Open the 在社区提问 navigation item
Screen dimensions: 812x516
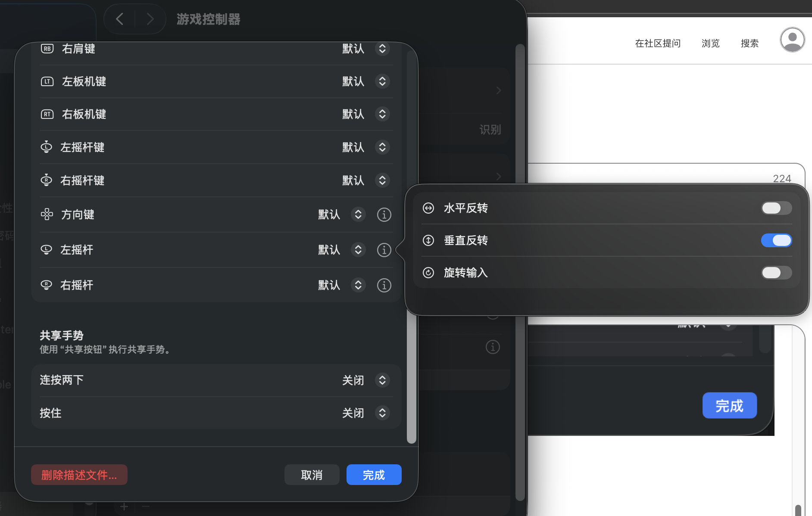coord(658,43)
